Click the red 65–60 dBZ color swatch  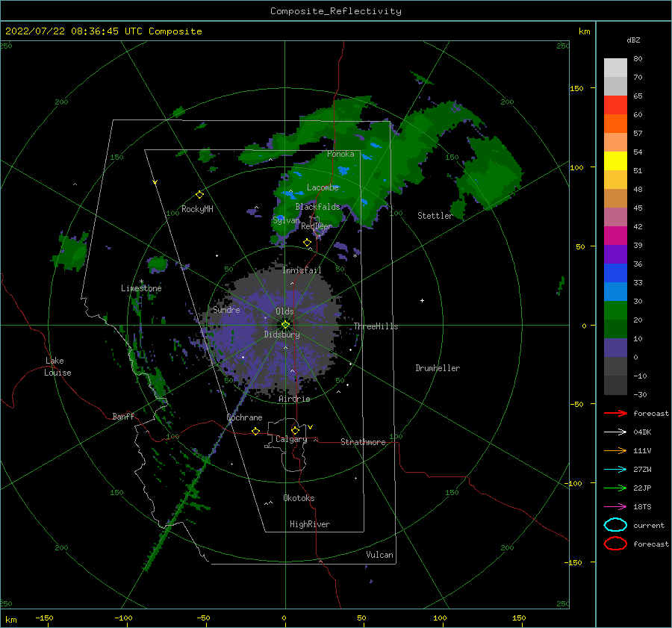click(615, 105)
